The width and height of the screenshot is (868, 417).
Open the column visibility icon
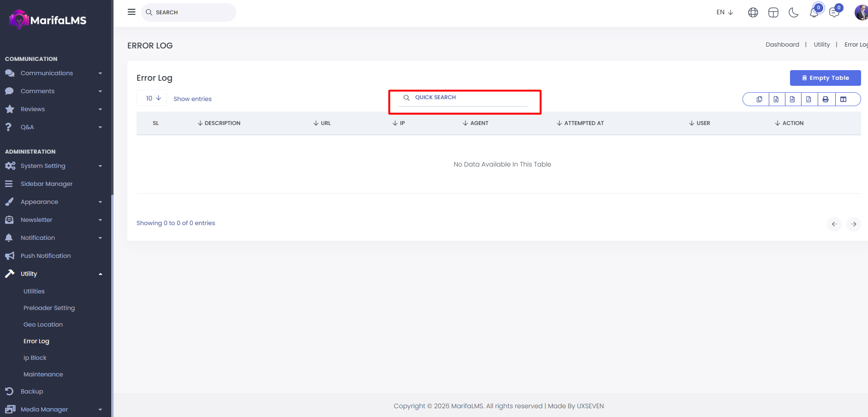(x=843, y=99)
